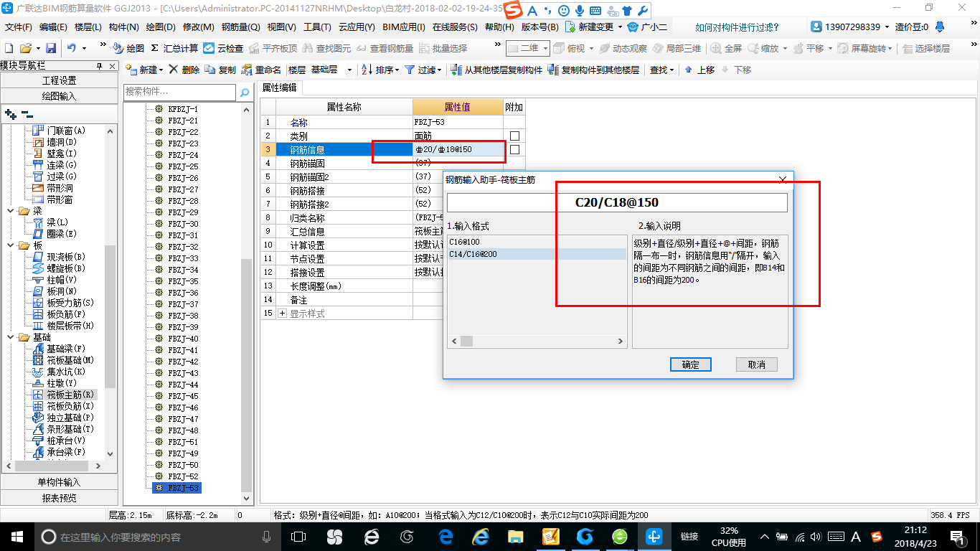Click Windows search box on taskbar
Image resolution: width=980 pixels, height=551 pixels.
(158, 537)
